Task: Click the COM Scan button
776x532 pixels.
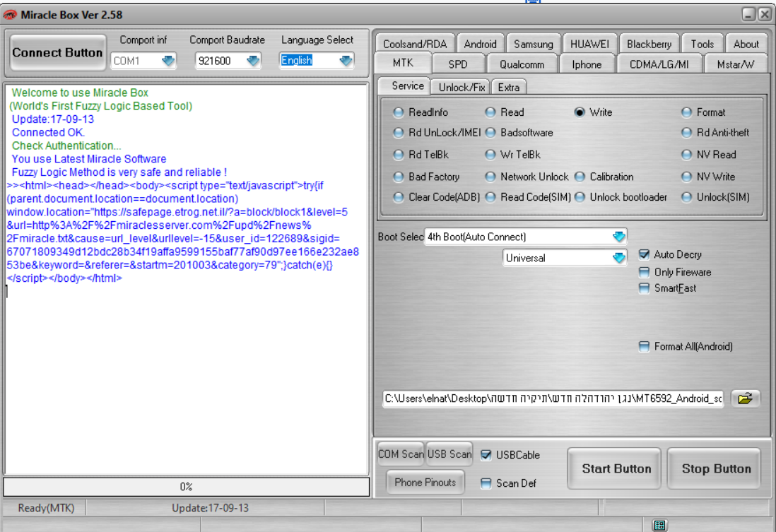Action: [x=401, y=454]
